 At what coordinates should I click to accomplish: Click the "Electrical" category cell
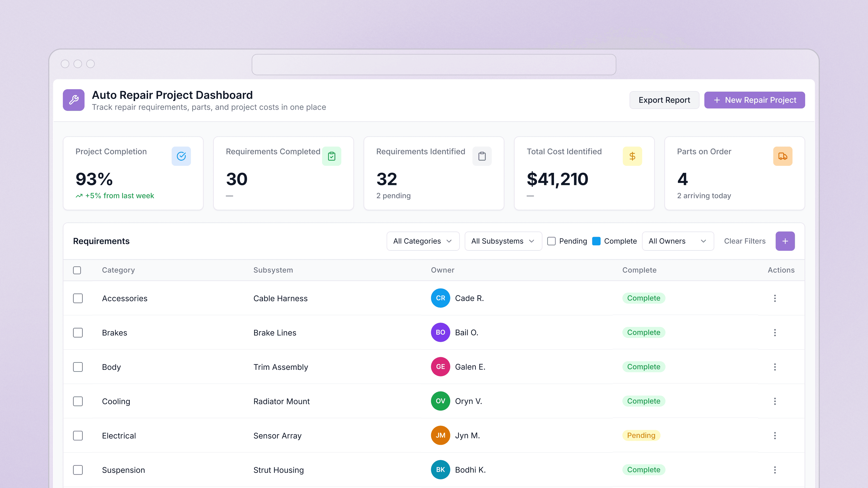(119, 436)
